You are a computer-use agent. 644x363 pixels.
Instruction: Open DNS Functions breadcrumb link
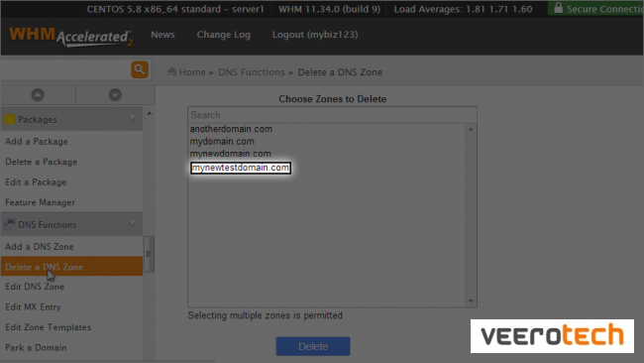click(x=252, y=72)
